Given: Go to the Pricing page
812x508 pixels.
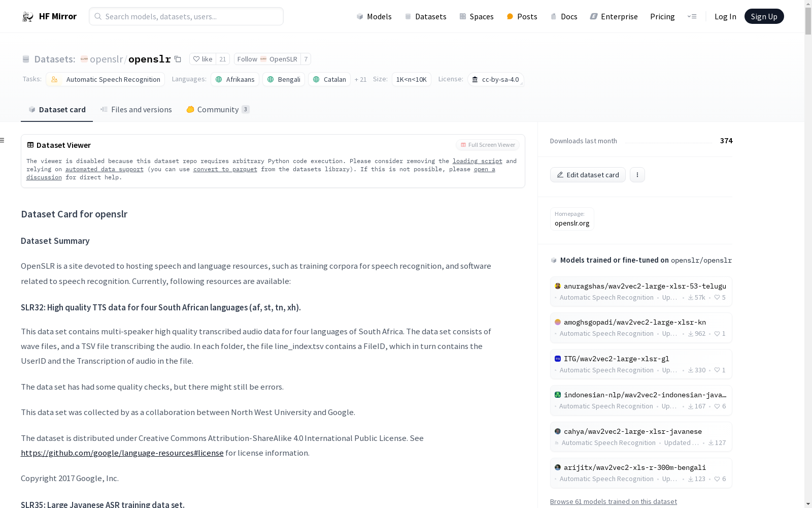Looking at the screenshot, I should click(662, 17).
